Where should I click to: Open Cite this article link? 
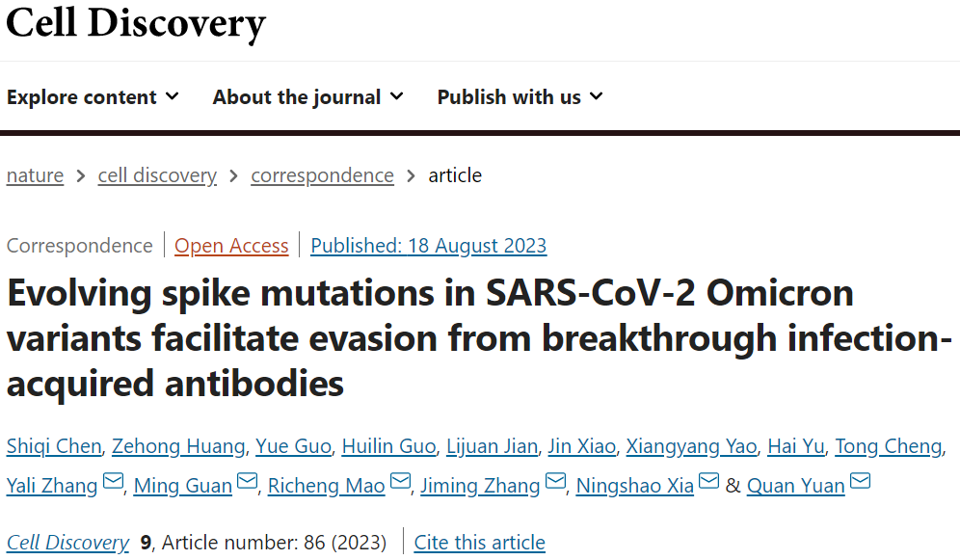click(x=479, y=543)
